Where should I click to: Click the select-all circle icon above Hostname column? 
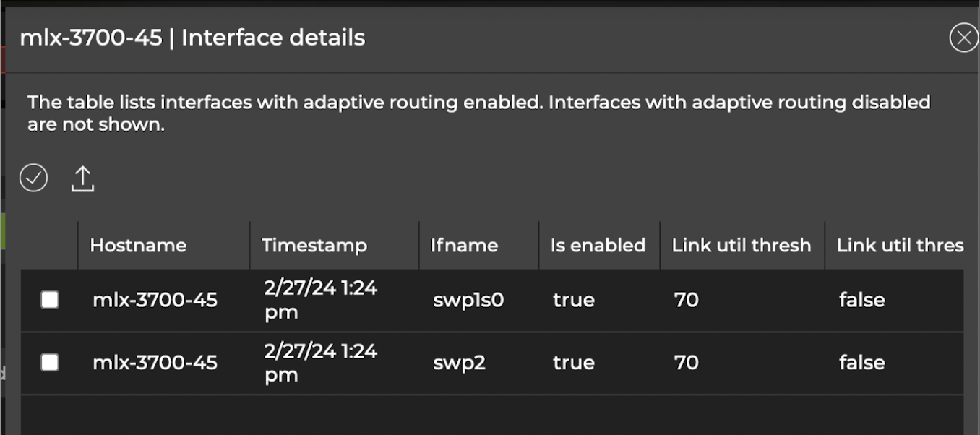point(33,178)
